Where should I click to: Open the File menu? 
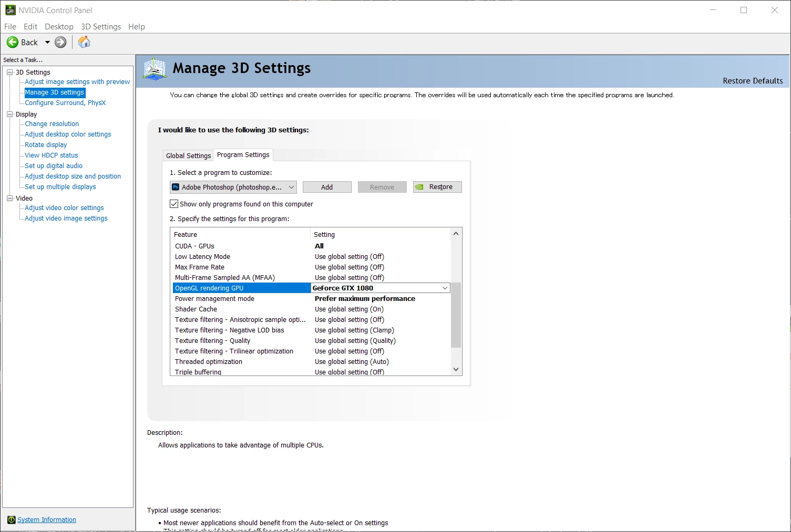tap(10, 26)
